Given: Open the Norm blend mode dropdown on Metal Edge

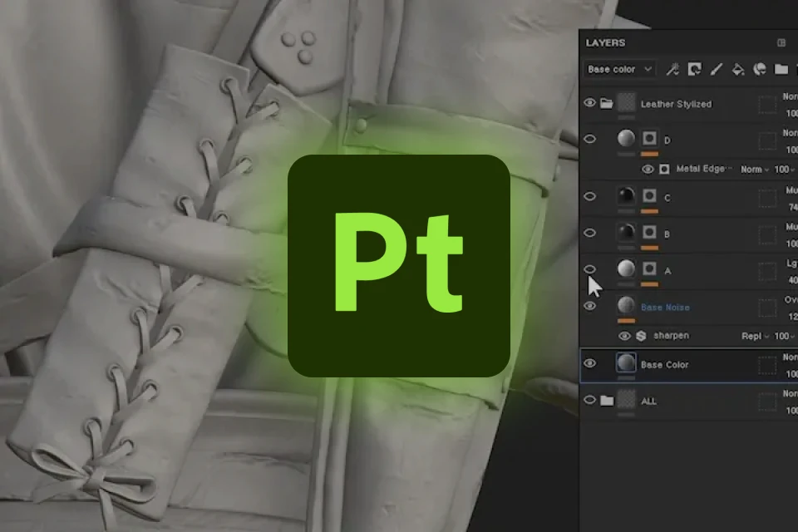Looking at the screenshot, I should (754, 170).
